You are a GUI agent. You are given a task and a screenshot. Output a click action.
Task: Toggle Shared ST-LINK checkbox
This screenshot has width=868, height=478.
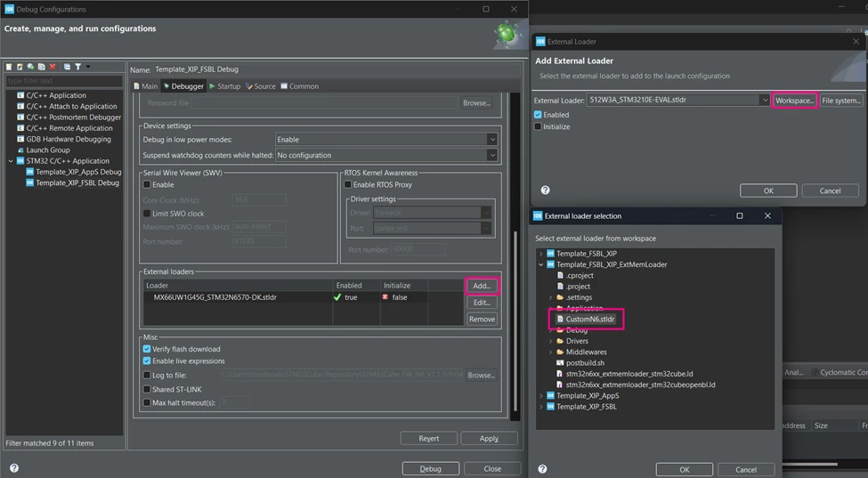point(147,390)
